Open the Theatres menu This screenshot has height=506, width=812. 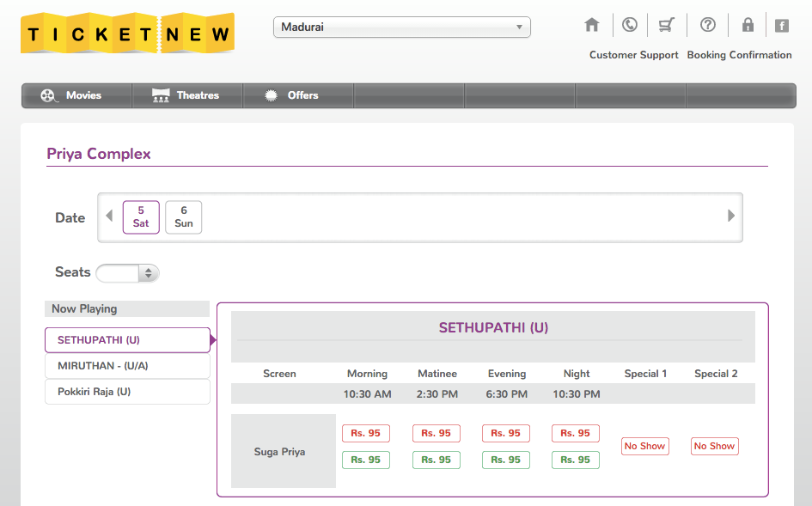pos(187,95)
